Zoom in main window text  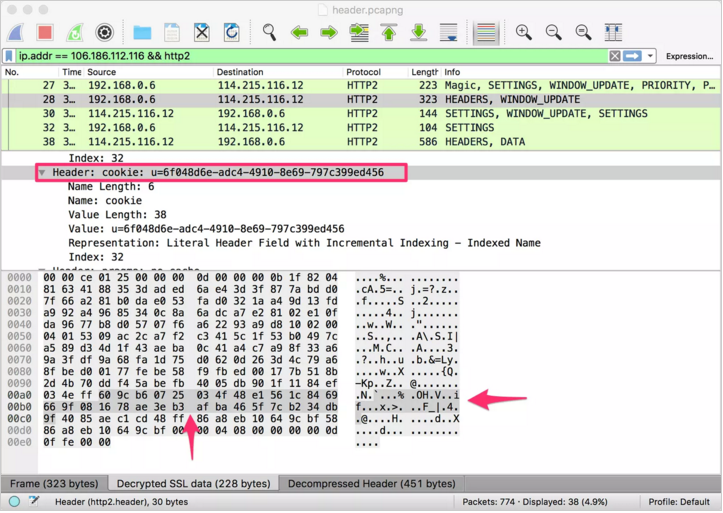click(523, 33)
